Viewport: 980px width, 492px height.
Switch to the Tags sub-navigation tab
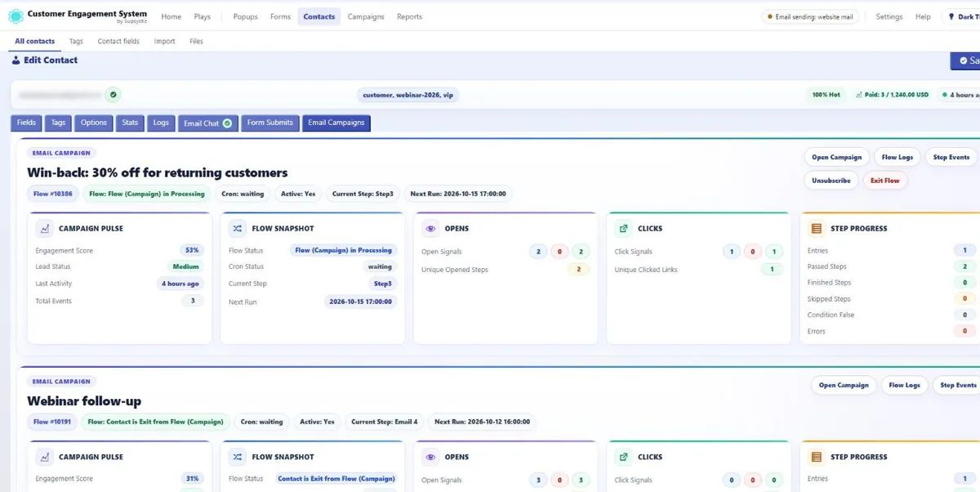point(76,42)
